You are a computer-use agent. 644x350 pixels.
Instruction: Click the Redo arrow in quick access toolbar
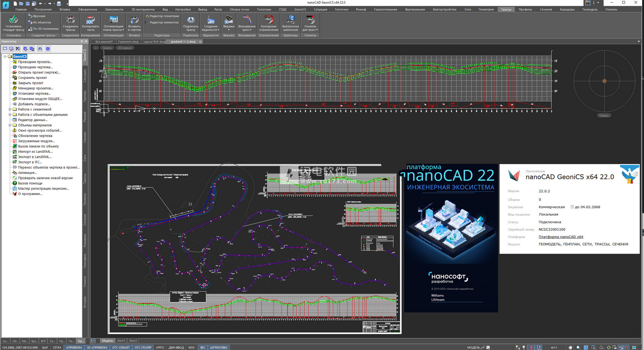pyautogui.click(x=50, y=3)
